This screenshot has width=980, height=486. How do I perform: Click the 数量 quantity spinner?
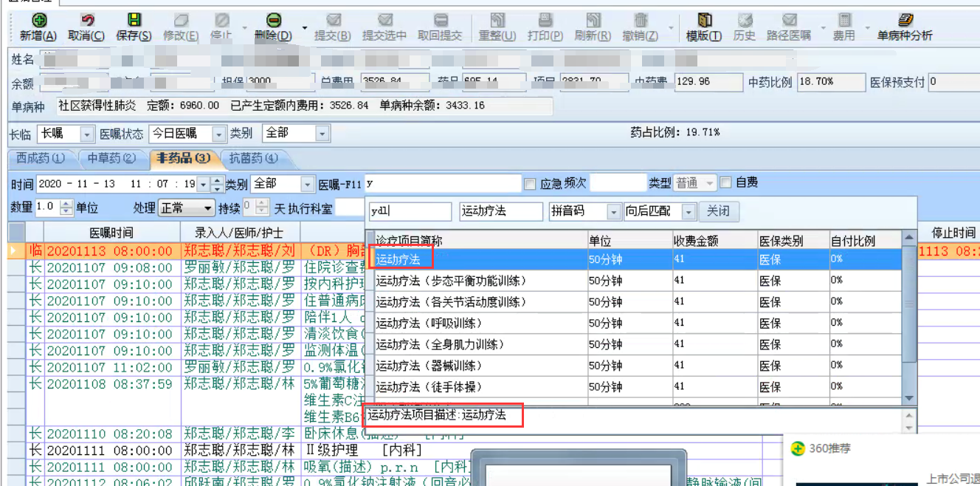tap(66, 208)
